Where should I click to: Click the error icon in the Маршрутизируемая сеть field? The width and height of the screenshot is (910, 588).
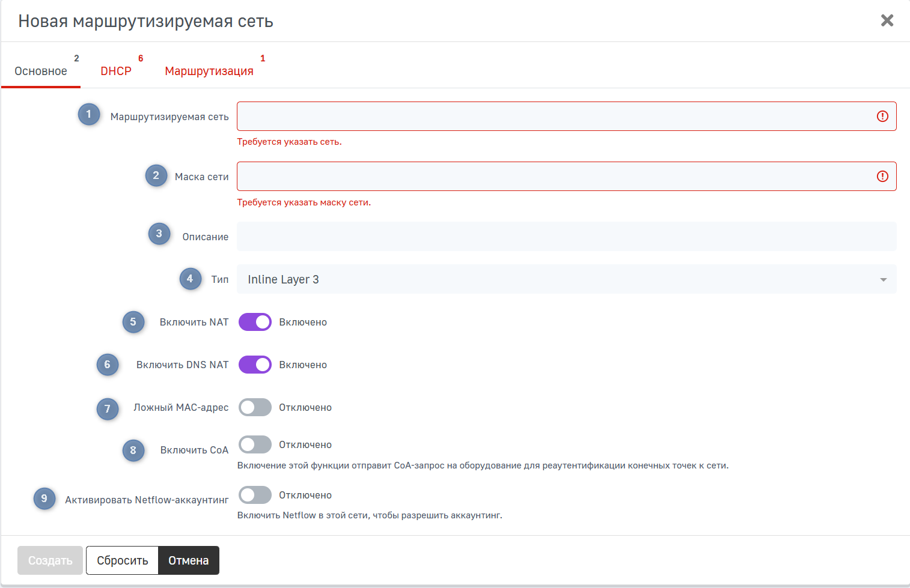(x=882, y=117)
